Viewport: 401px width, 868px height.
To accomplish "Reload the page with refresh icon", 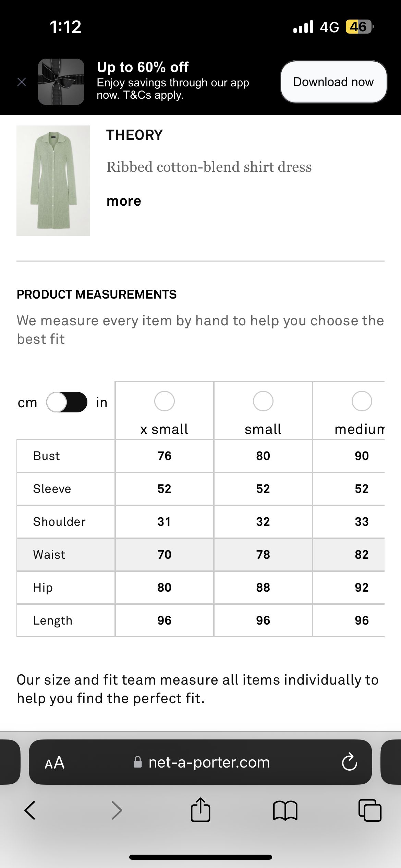I will click(350, 762).
